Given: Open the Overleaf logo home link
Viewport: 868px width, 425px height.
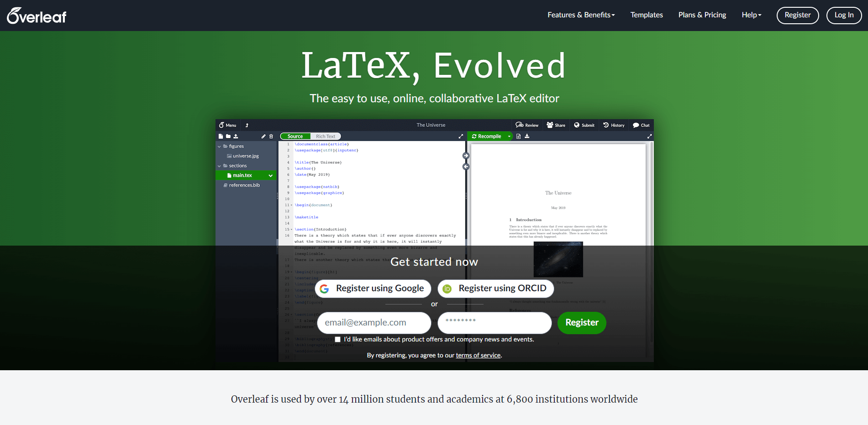Looking at the screenshot, I should click(37, 16).
